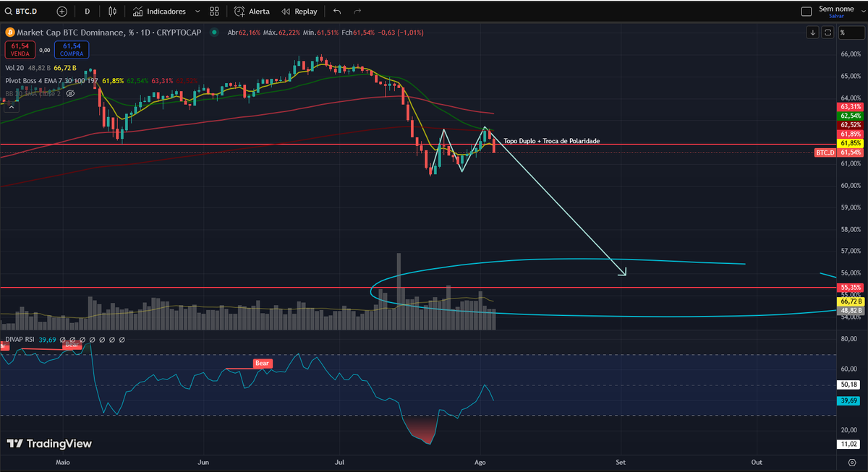
Task: Click the Abr62,16% open value in header
Action: (x=244, y=33)
